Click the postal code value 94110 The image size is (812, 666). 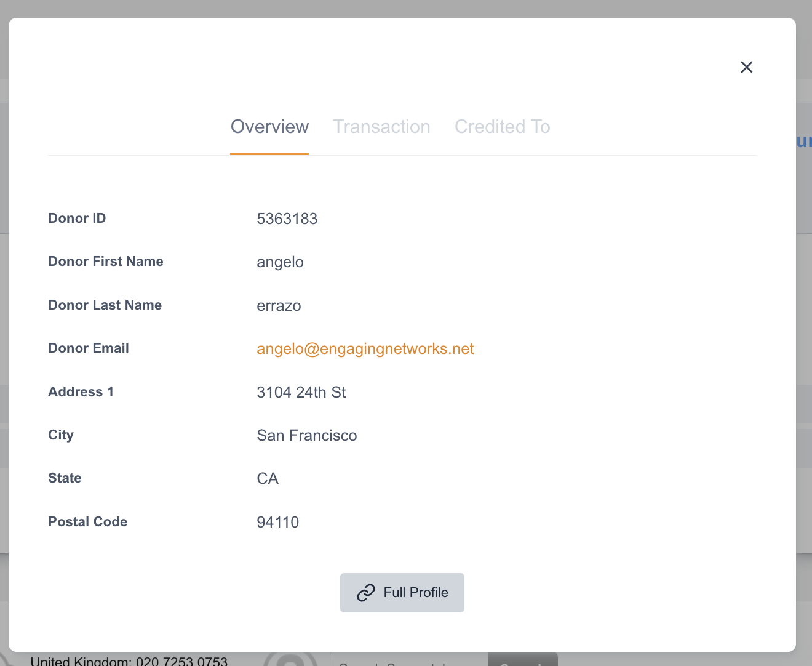pyautogui.click(x=277, y=523)
